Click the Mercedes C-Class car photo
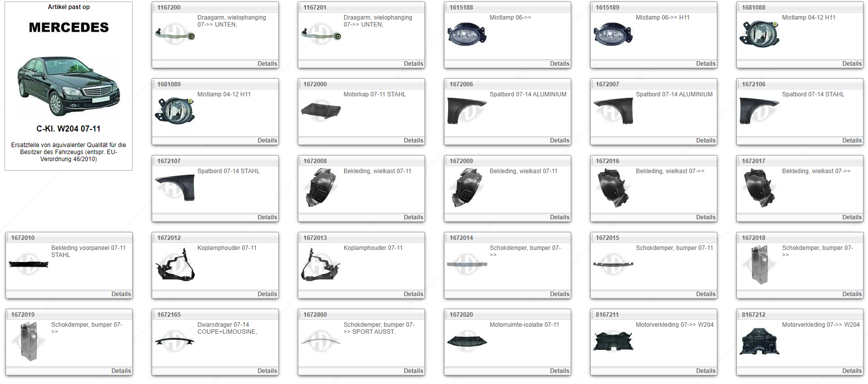The width and height of the screenshot is (868, 384). tap(69, 86)
